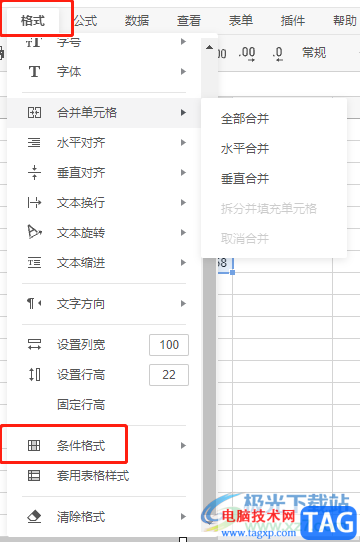This screenshot has height=542, width=360.
Task: Open the 常规 number format dropdown
Action: click(x=314, y=53)
